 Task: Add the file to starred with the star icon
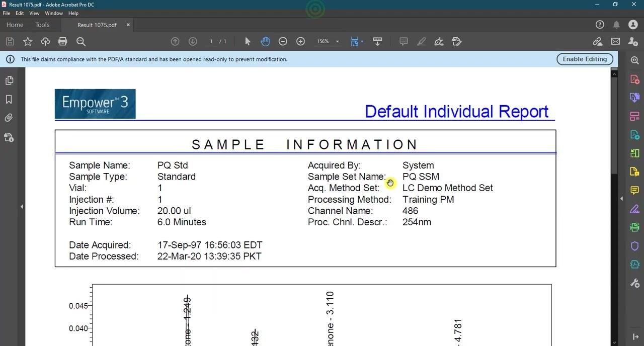(x=28, y=42)
